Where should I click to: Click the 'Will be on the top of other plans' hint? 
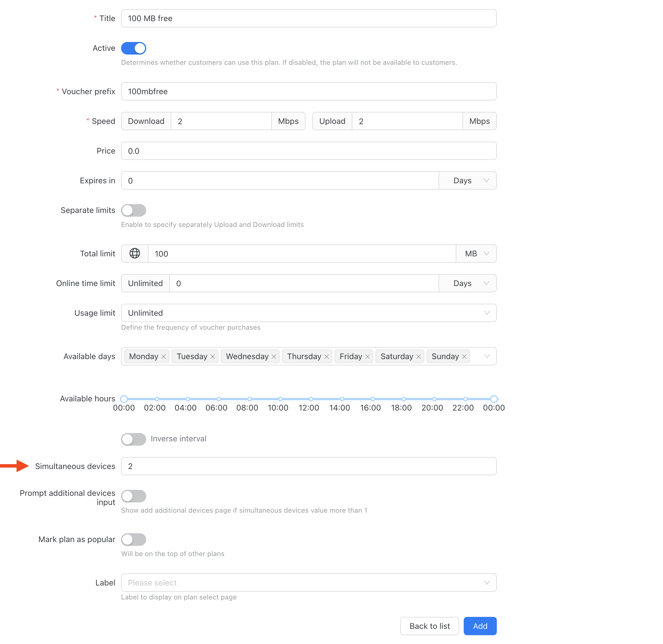pyautogui.click(x=173, y=554)
